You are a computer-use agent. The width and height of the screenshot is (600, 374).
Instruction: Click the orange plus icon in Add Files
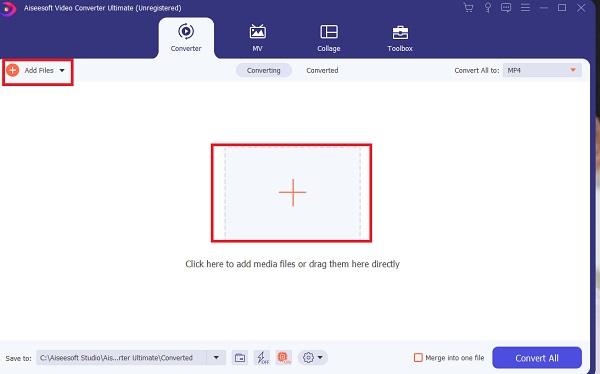click(x=13, y=70)
